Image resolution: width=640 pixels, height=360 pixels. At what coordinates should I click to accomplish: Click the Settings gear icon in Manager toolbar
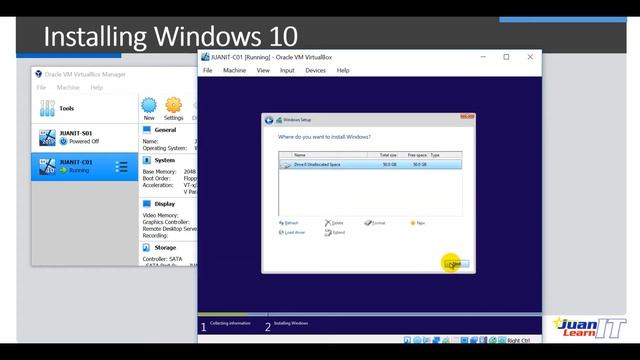173,105
